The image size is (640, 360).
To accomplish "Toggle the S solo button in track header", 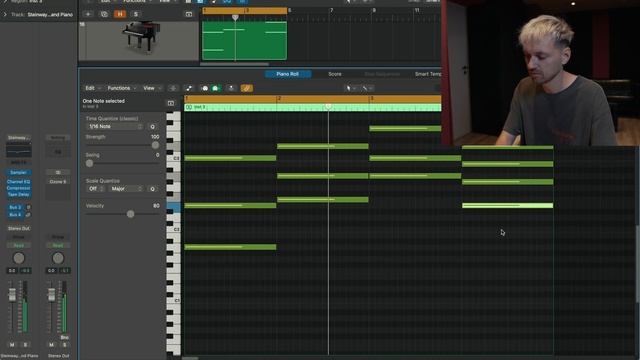I will pyautogui.click(x=136, y=14).
